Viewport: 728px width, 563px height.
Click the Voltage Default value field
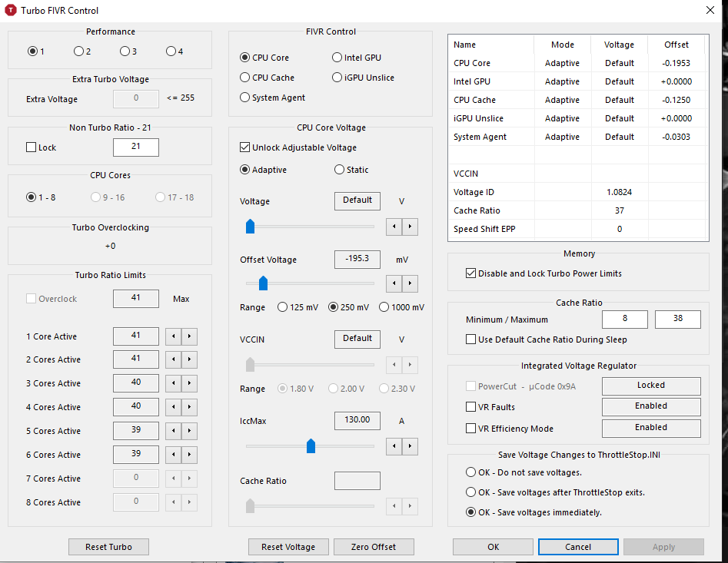[x=357, y=200]
